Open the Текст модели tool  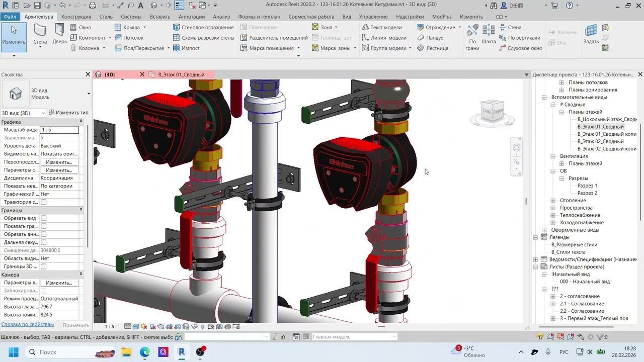point(381,27)
